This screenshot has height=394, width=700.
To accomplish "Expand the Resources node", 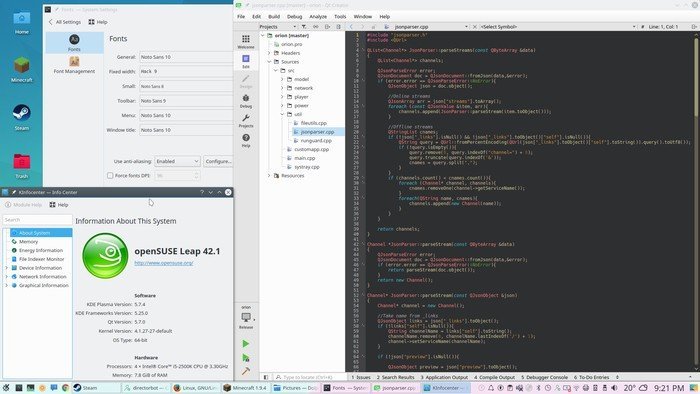I will [x=269, y=176].
